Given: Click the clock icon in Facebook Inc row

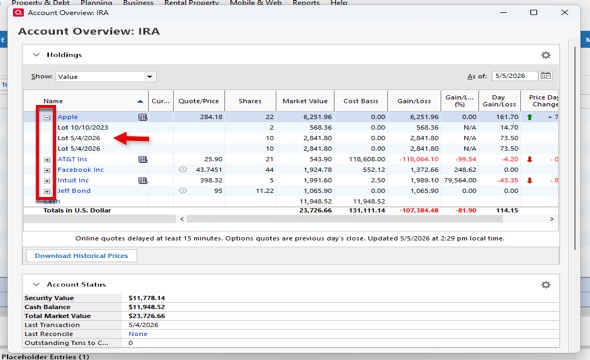Looking at the screenshot, I should click(x=182, y=169).
